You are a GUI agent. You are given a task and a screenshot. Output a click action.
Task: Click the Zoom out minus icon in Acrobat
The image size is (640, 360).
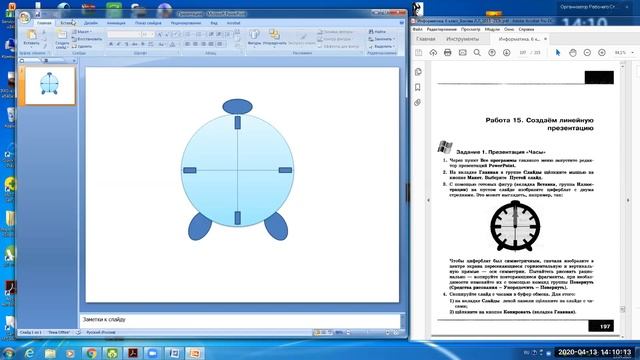point(587,53)
